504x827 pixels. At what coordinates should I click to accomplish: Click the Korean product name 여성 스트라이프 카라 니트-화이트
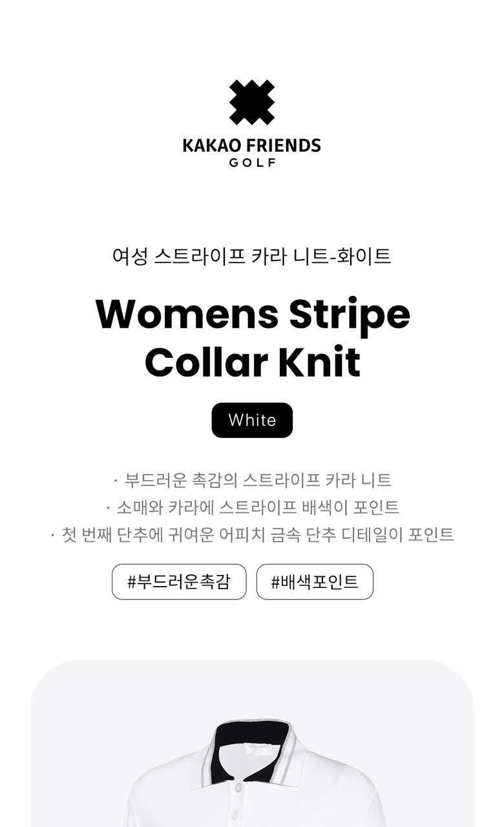tap(252, 256)
